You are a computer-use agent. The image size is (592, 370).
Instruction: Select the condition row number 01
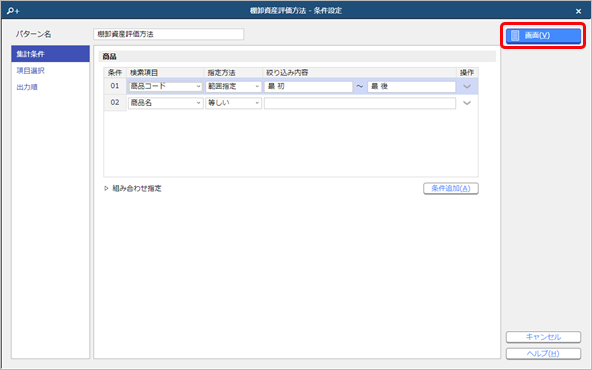(x=115, y=86)
